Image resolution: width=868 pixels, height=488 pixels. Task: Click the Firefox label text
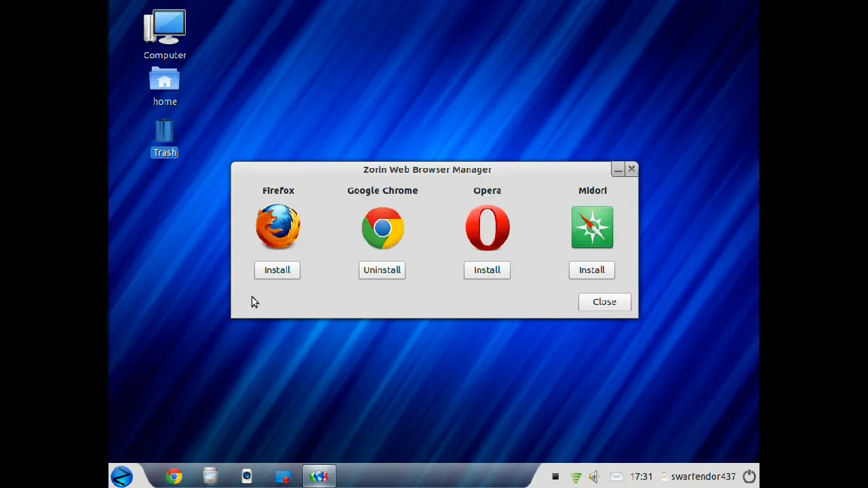(x=278, y=190)
